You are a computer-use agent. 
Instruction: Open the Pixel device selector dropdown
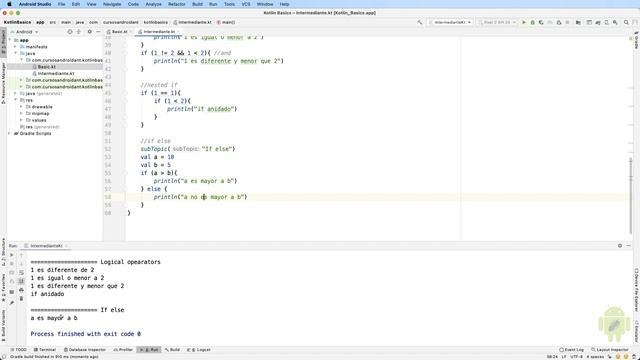(x=498, y=22)
